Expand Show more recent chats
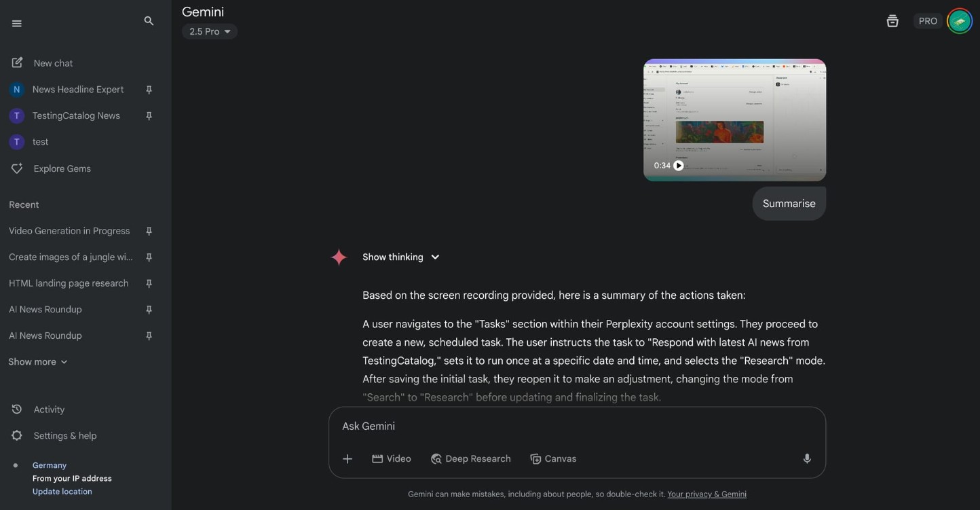980x510 pixels. (38, 362)
